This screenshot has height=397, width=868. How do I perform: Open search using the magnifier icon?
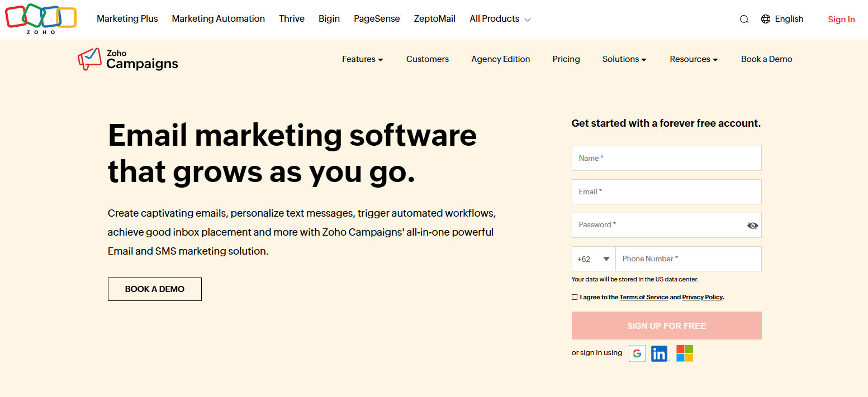[744, 18]
